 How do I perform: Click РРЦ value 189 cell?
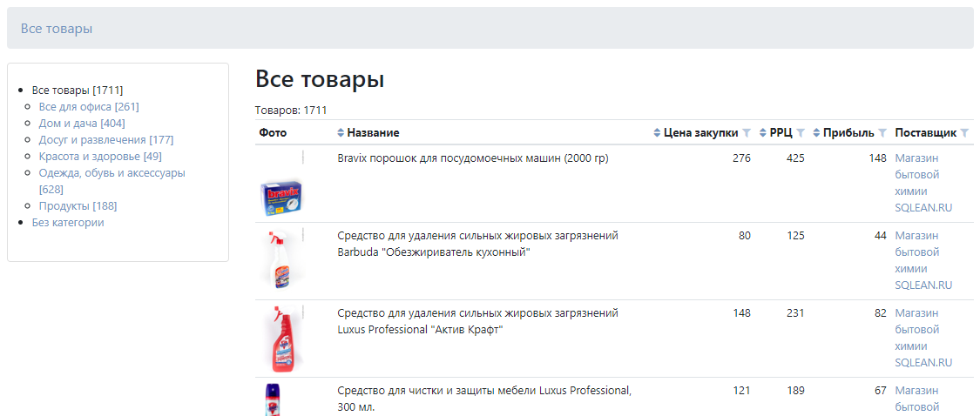(x=795, y=391)
